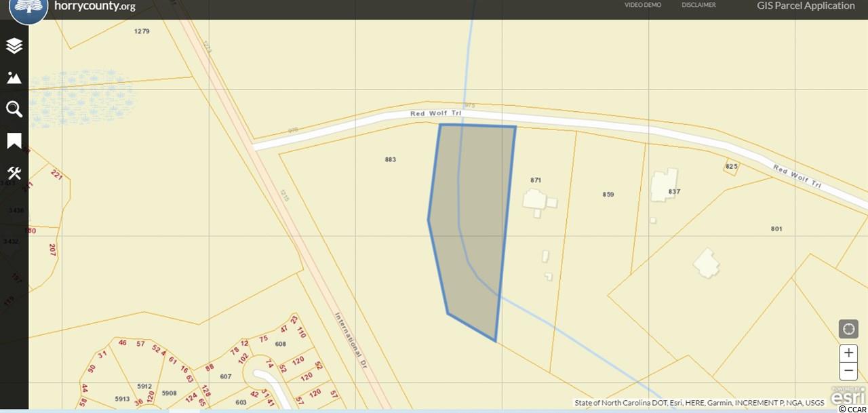The image size is (868, 413).
Task: Open the Video Demo menu link
Action: tap(642, 5)
